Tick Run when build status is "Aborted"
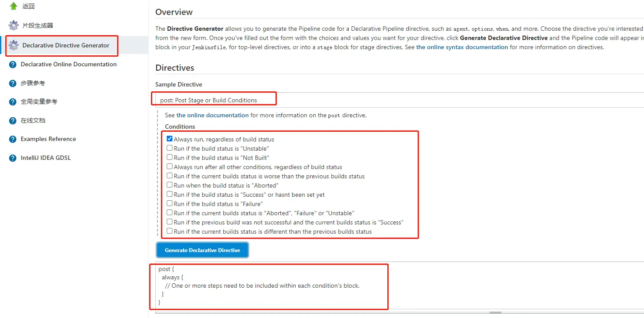This screenshot has height=318, width=644. (x=170, y=185)
